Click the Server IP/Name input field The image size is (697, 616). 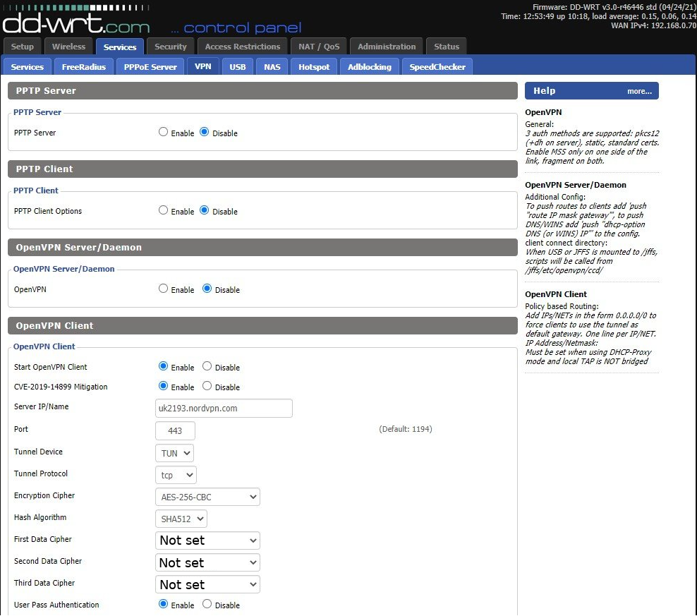pos(224,408)
